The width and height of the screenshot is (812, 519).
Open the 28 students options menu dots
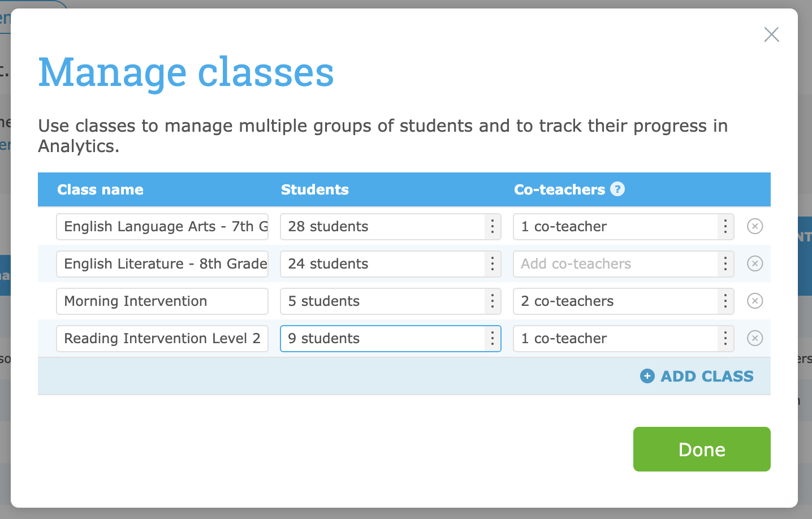(x=493, y=227)
